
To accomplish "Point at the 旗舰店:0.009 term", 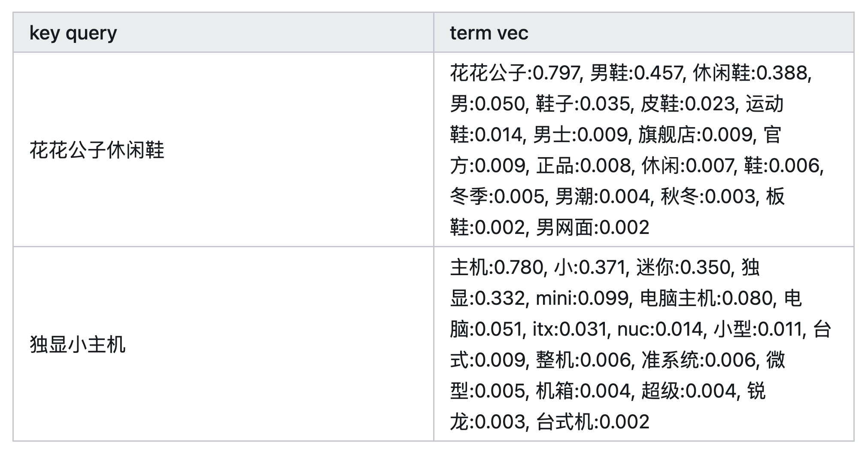I will pos(696,135).
